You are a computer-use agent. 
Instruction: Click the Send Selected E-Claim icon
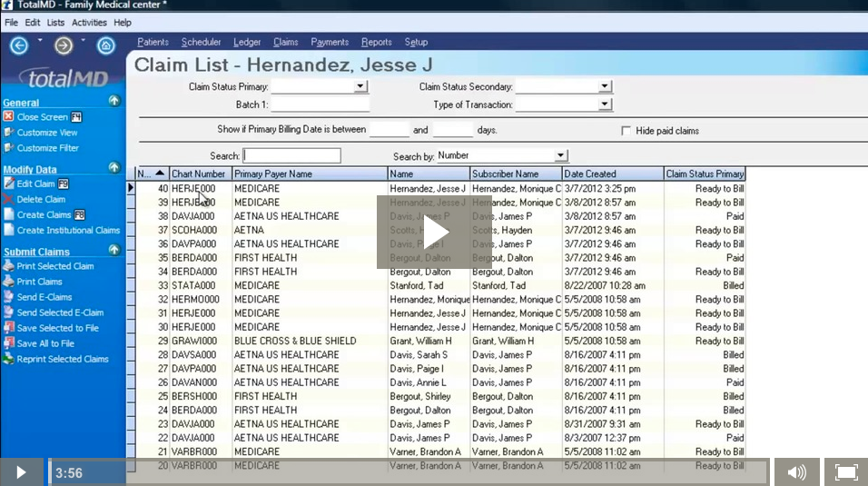pos(8,312)
